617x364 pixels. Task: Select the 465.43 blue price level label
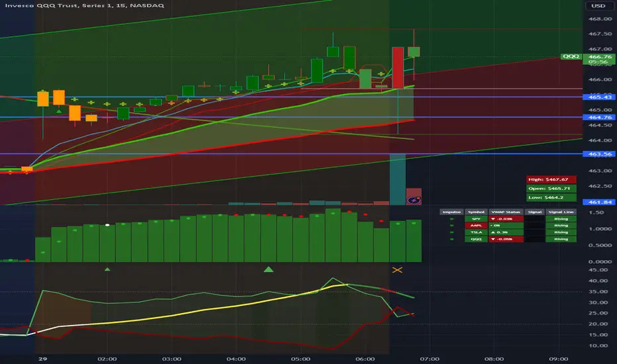(x=599, y=97)
